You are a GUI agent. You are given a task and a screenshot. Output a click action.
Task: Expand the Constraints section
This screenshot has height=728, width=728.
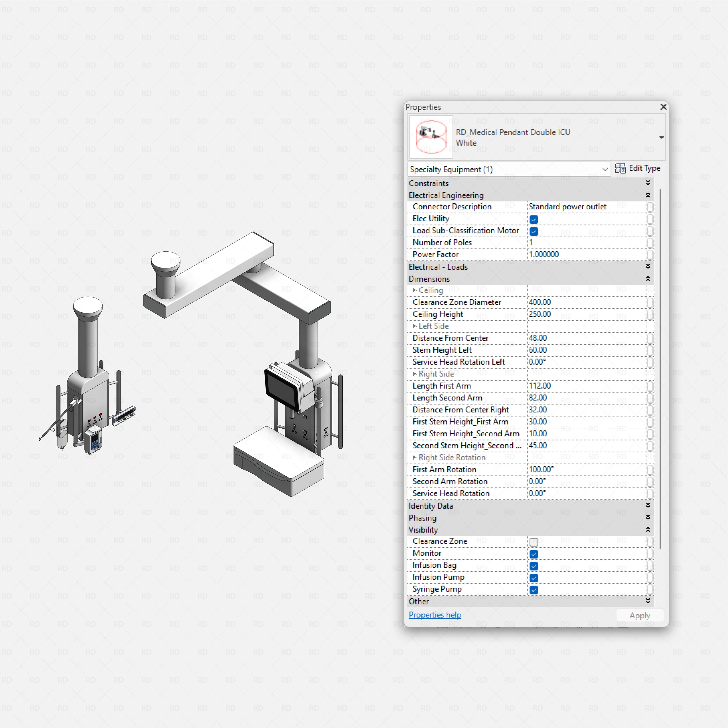[x=648, y=183]
